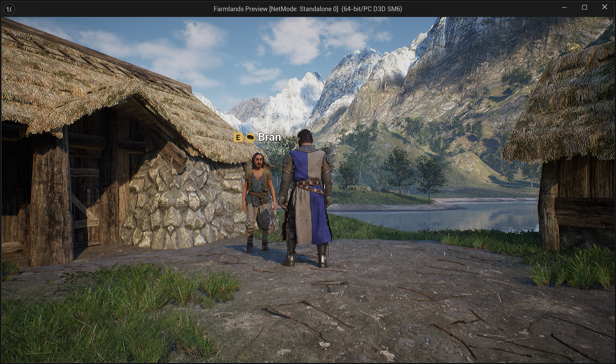This screenshot has width=616, height=364.
Task: Close the Farmlands Preview window
Action: tap(605, 7)
